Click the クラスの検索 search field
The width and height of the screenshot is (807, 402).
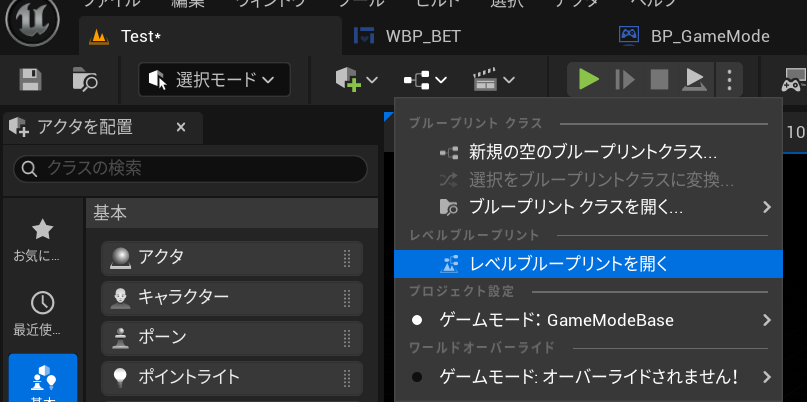[x=195, y=168]
